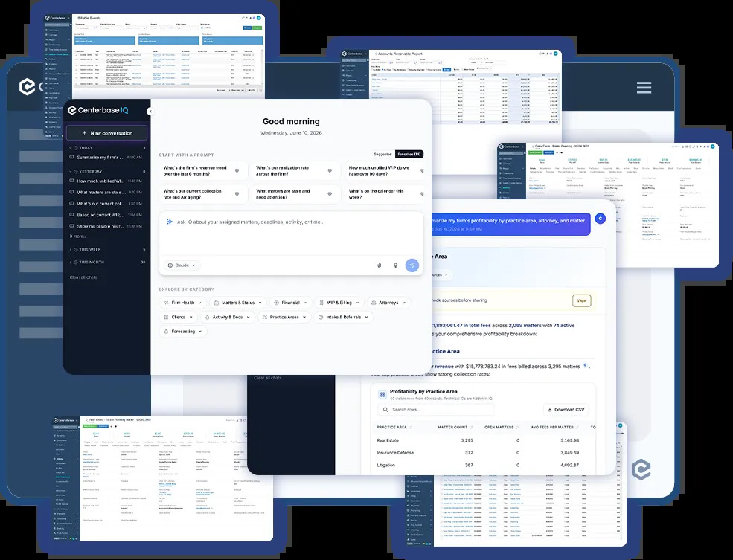The image size is (733, 560).
Task: Click the blue send message button
Action: click(412, 265)
